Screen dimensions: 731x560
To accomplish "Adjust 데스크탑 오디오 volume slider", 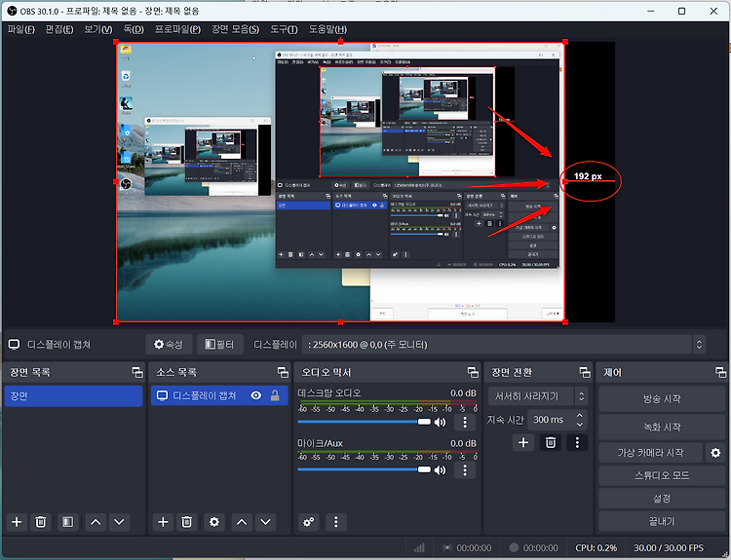I will click(x=365, y=422).
